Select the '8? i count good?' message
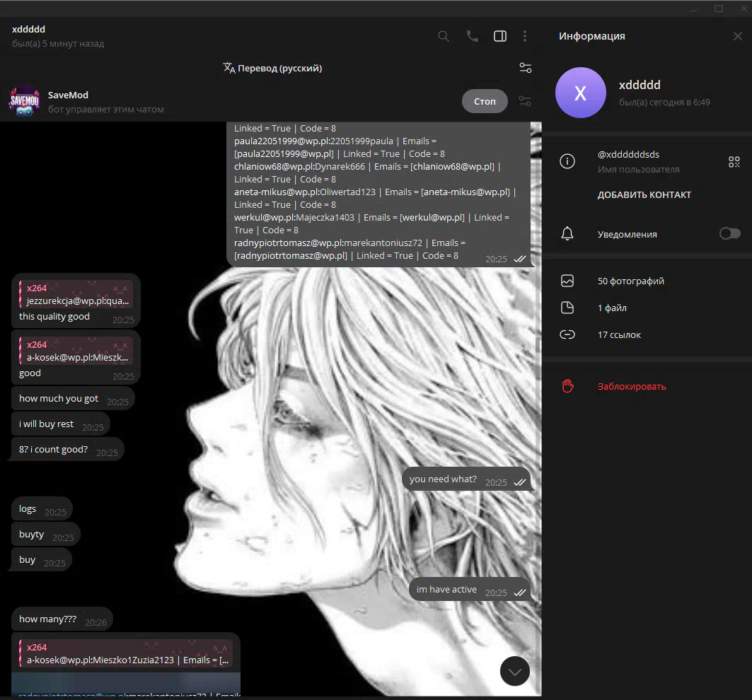Image resolution: width=752 pixels, height=700 pixels. (67, 450)
